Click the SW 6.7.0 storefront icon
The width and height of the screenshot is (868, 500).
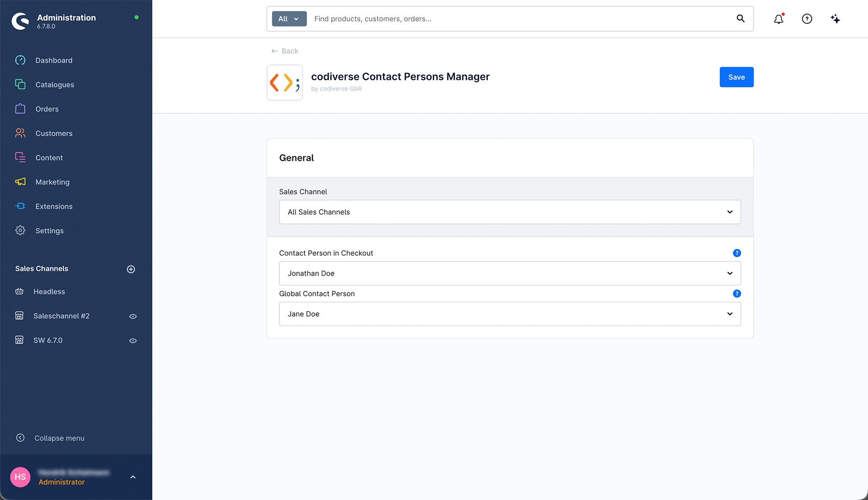[19, 340]
